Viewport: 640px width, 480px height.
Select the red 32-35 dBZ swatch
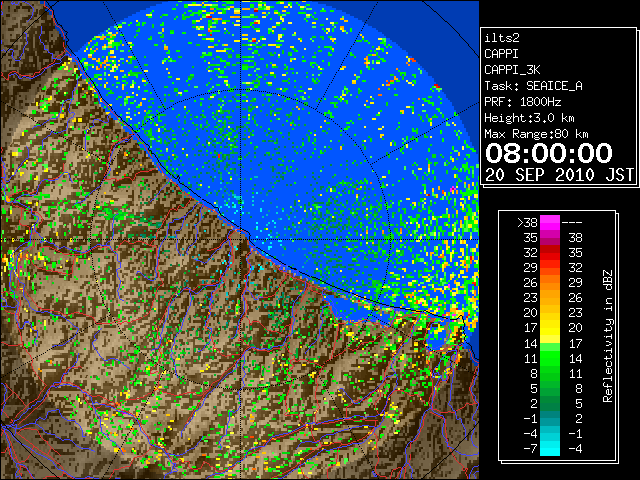[x=550, y=253]
